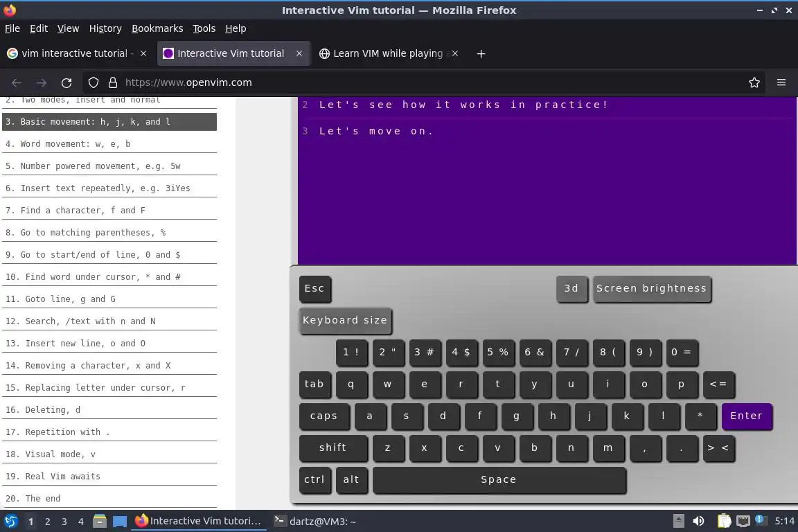Open the Tools menu

tap(204, 28)
